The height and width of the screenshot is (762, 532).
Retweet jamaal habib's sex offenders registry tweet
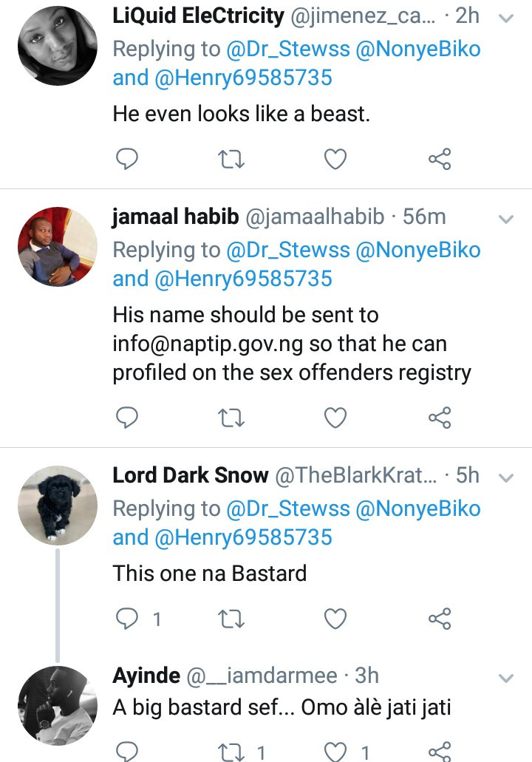(x=232, y=418)
